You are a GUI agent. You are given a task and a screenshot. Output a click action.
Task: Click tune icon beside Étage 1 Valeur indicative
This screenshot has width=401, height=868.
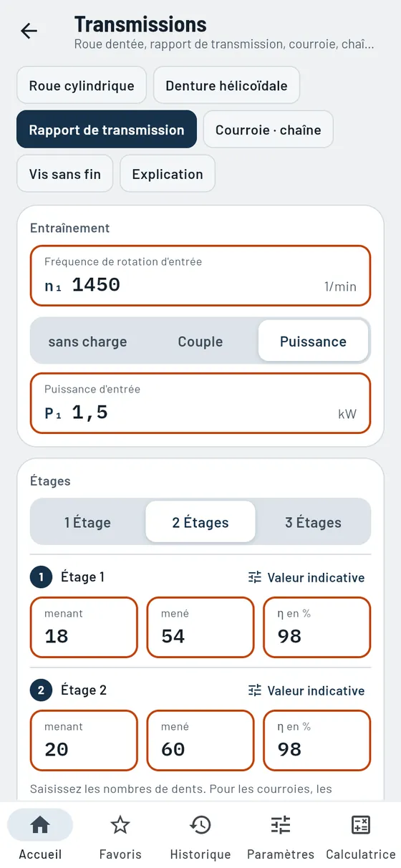[x=255, y=577]
